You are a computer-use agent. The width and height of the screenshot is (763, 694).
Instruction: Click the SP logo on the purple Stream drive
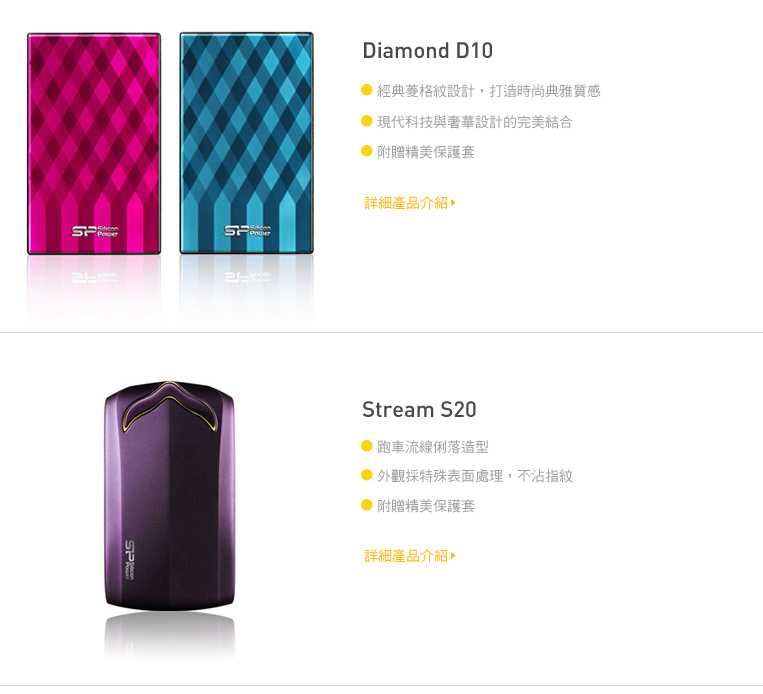pos(130,560)
